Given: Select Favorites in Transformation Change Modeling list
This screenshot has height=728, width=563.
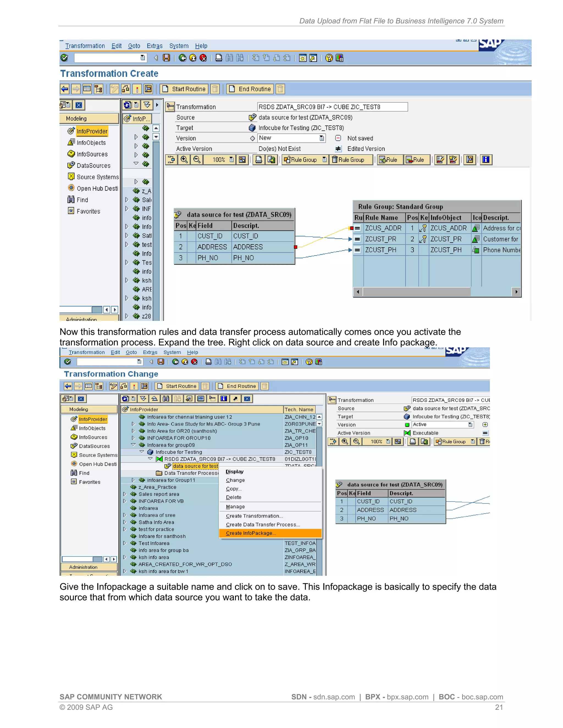Looking at the screenshot, I should pos(89,482).
